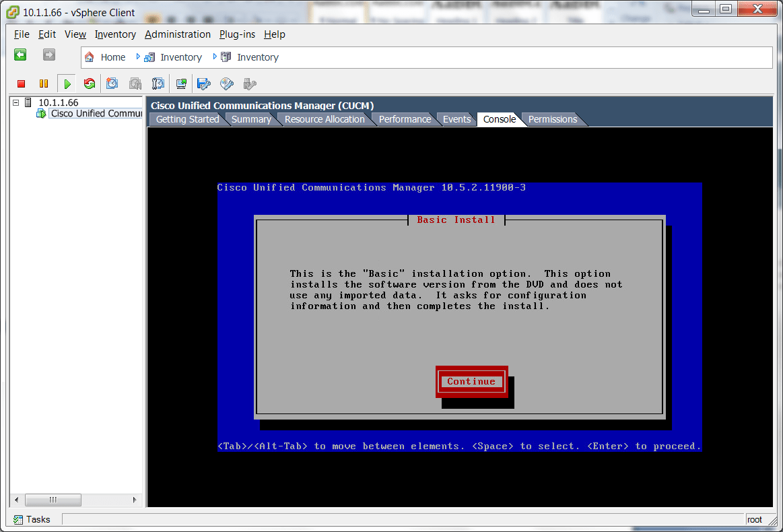Screen dimensions: 783x532
Task: Click the Tasks icon in the status bar
Action: 18,519
